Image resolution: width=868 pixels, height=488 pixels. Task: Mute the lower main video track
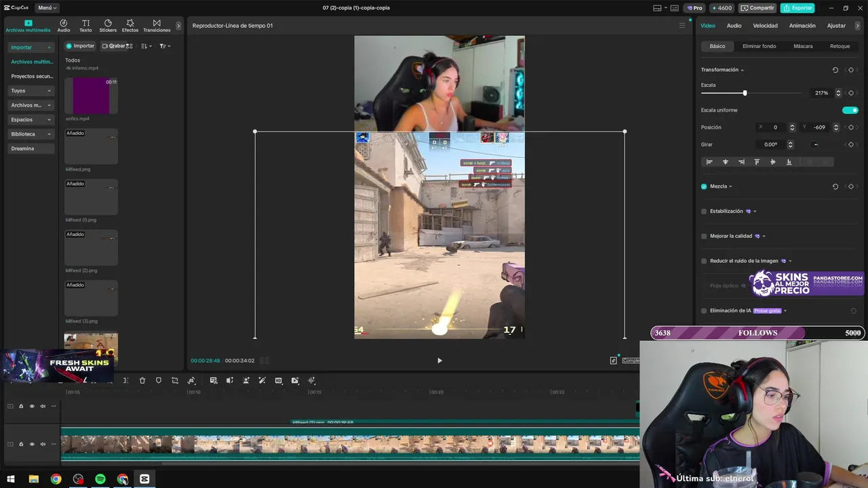point(43,444)
